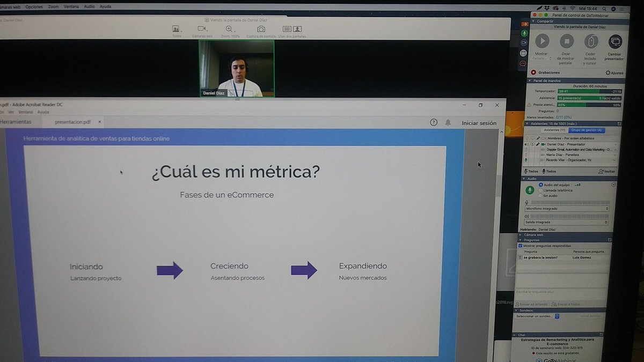Close the presentacion.pdf tab

99,122
